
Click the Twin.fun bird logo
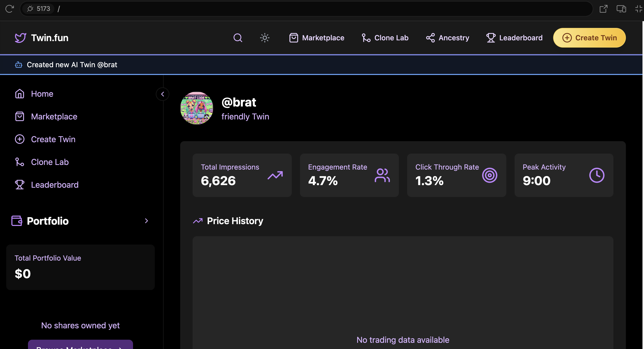[20, 38]
